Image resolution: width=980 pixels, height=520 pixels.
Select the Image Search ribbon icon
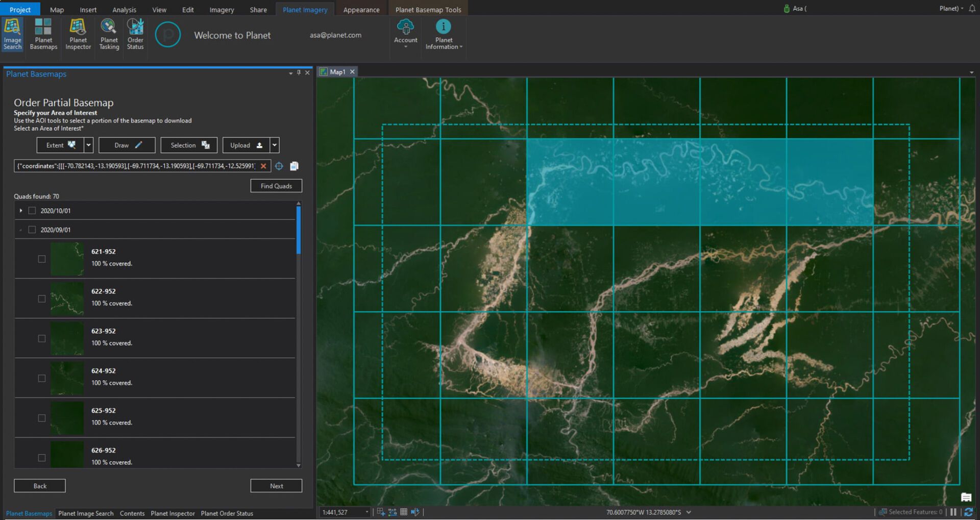[x=12, y=35]
